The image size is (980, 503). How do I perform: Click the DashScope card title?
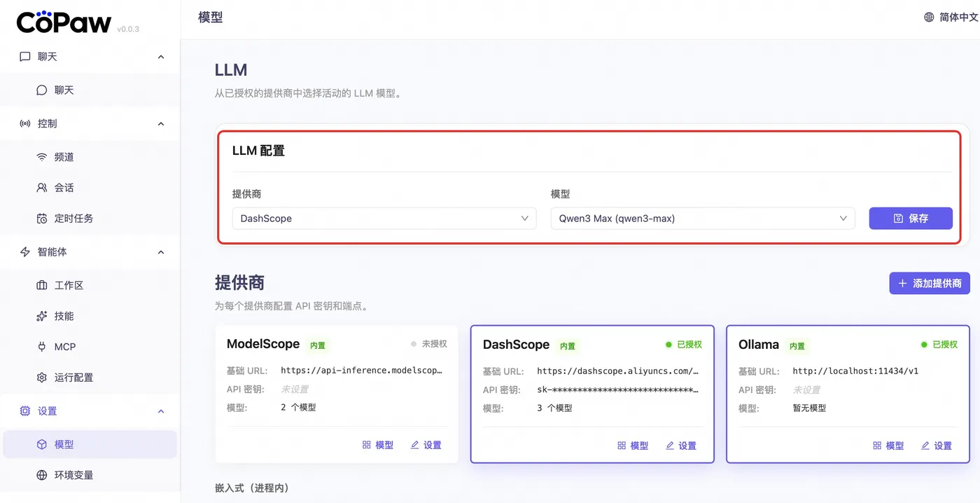coord(516,345)
